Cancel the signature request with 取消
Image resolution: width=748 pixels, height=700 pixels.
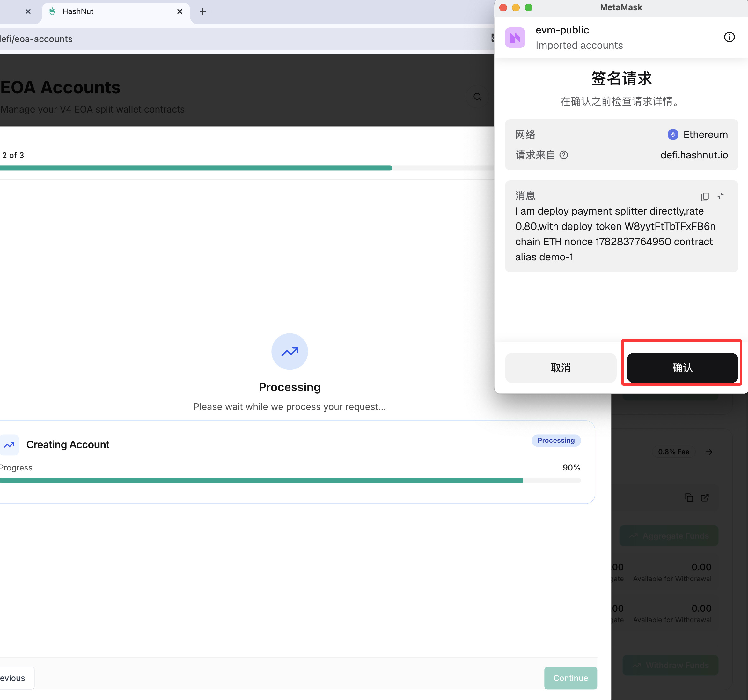coord(560,368)
